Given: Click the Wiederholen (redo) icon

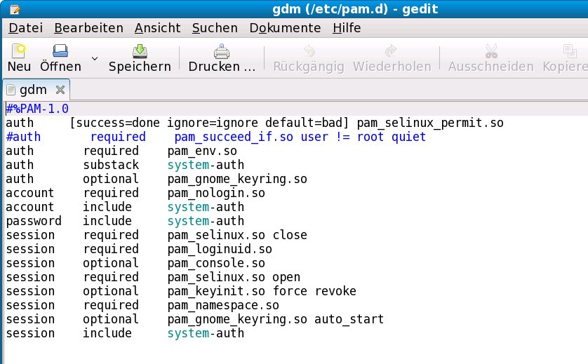Looking at the screenshot, I should point(392,52).
